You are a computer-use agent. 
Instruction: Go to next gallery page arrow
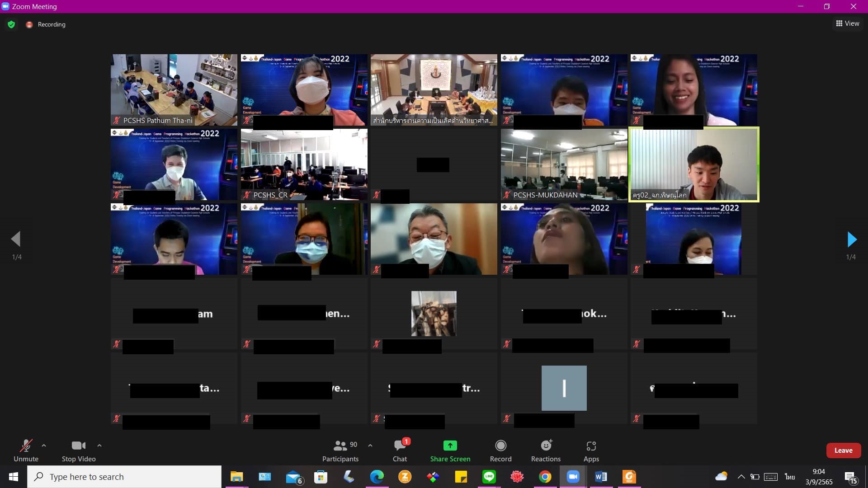coord(852,239)
